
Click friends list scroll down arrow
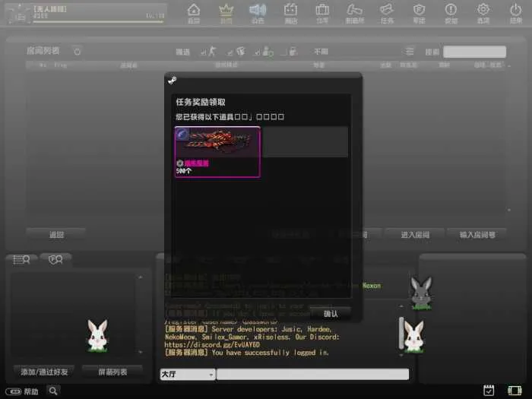pos(141,352)
